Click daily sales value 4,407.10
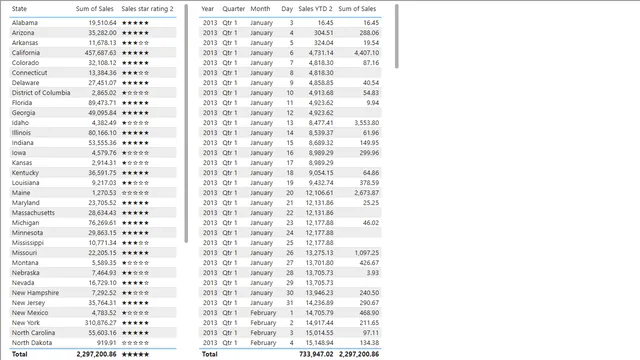 click(367, 53)
